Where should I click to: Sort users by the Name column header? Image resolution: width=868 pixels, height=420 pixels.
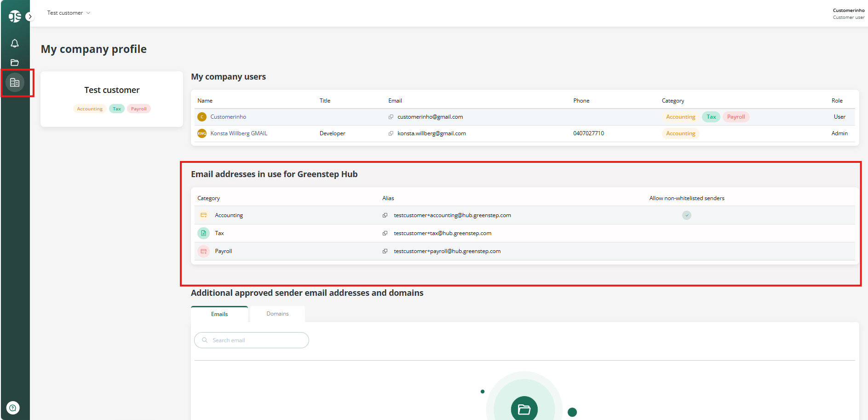click(x=205, y=101)
